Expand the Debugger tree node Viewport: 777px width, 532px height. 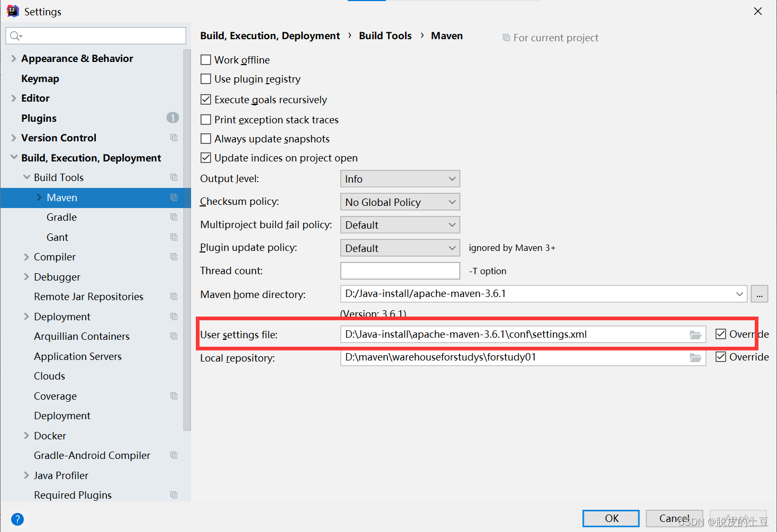tap(26, 277)
